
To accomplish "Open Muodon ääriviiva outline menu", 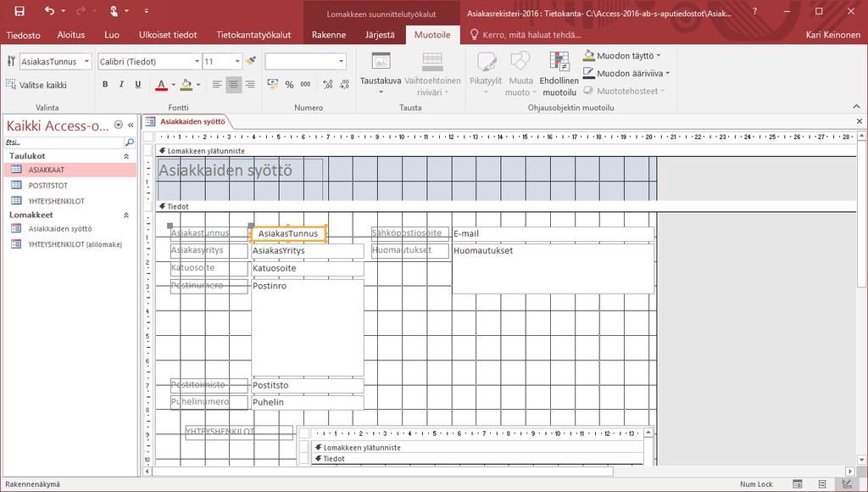I will [626, 73].
